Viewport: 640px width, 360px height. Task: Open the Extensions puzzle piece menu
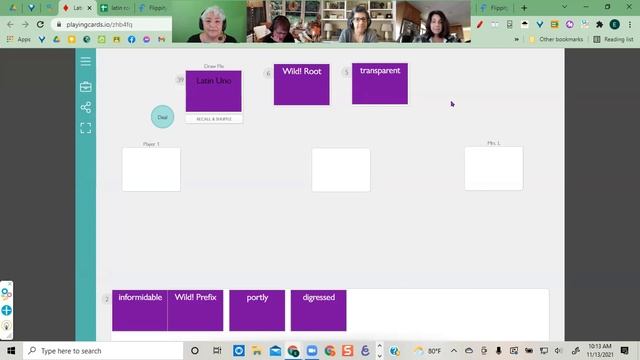(599, 24)
